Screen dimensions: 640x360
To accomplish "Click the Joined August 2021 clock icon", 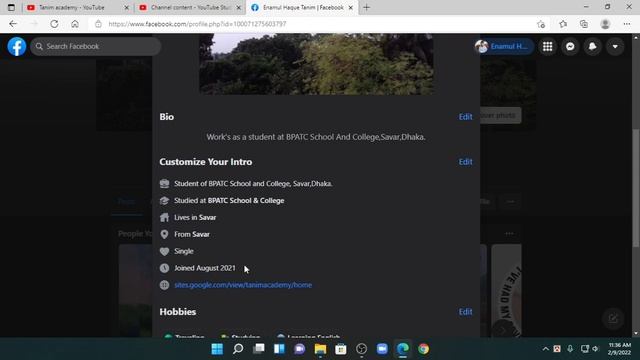I will click(164, 268).
